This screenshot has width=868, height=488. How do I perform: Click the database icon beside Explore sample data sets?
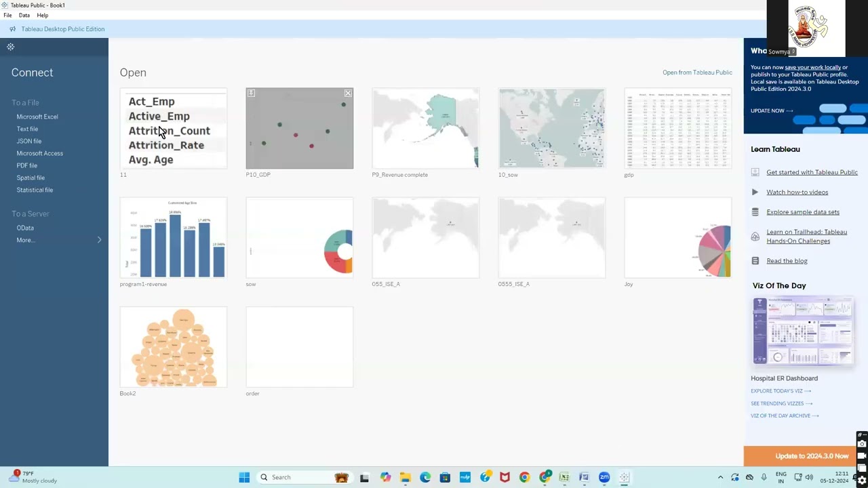click(755, 212)
